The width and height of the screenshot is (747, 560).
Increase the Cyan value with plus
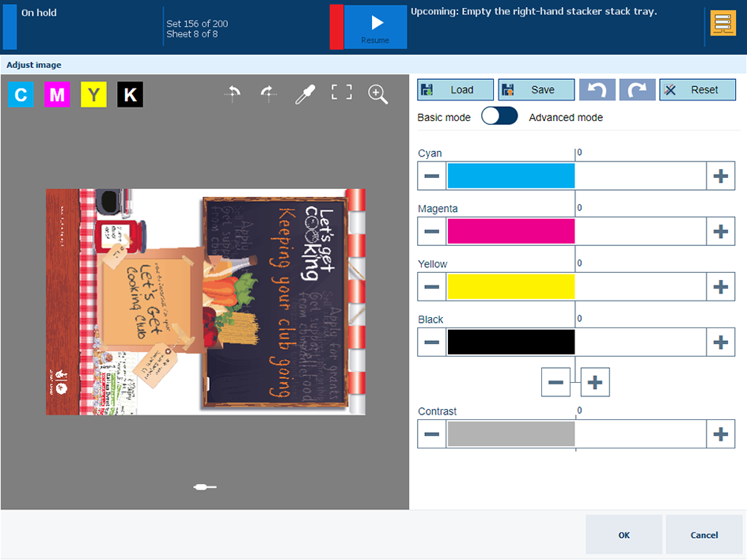[720, 176]
